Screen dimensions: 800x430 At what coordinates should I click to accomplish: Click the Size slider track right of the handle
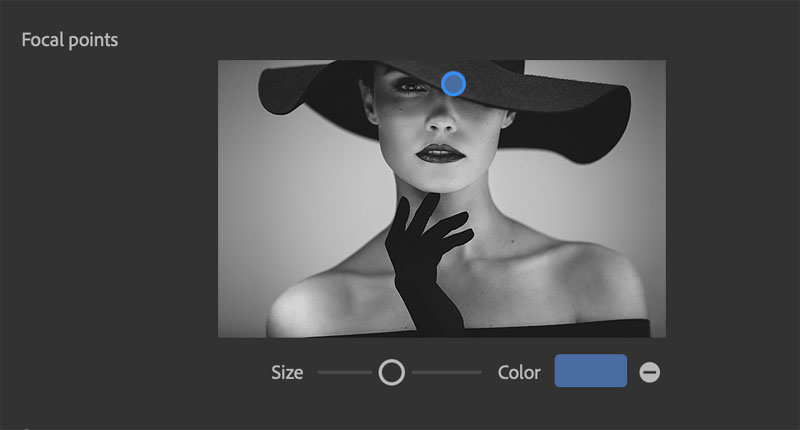click(445, 373)
